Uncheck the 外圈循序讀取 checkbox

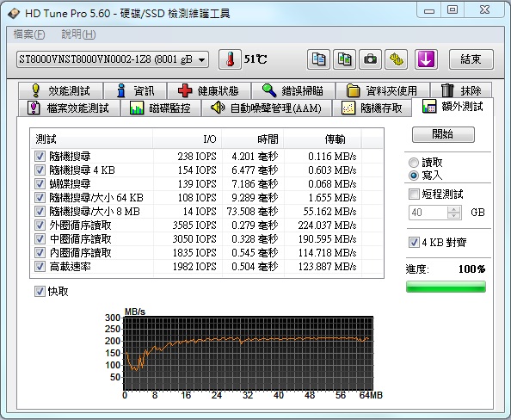coord(40,225)
